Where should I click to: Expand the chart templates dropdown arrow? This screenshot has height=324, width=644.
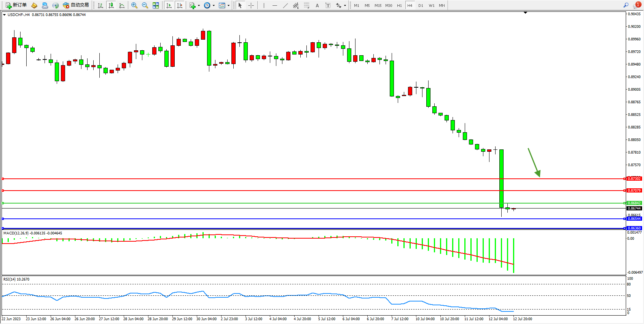(228, 5)
